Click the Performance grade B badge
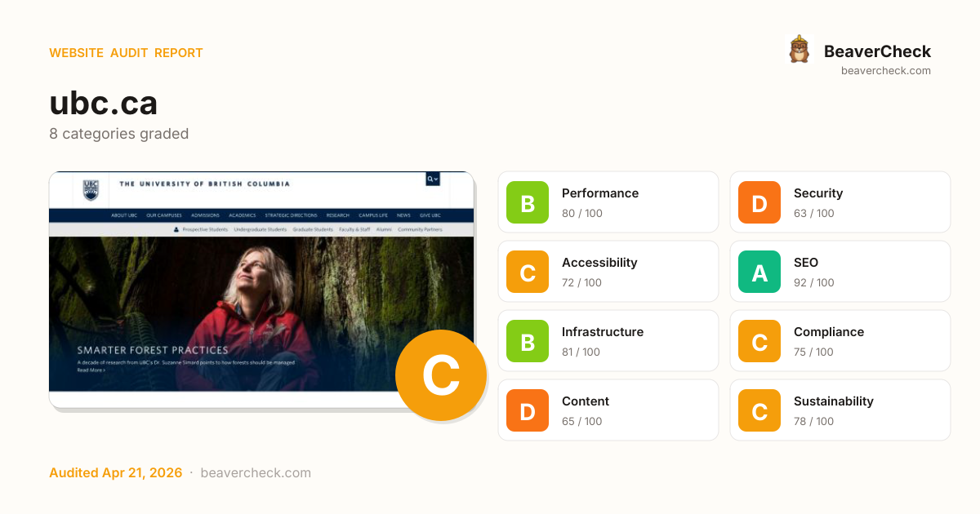 coord(528,202)
